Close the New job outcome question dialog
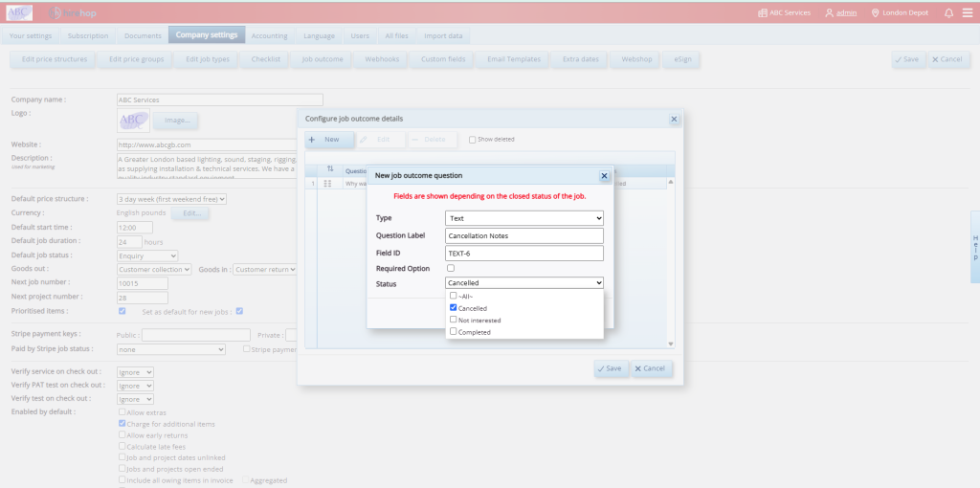Viewport: 980px width, 488px height. pyautogui.click(x=604, y=176)
